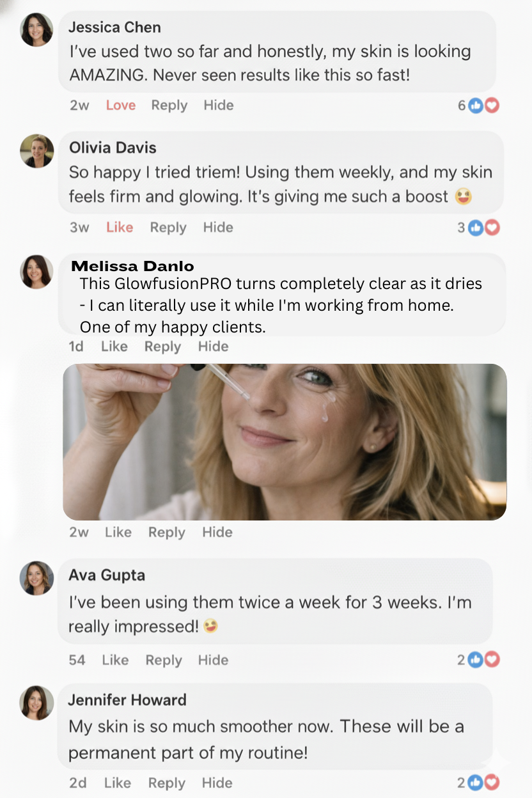Reply under the serum photo
The width and height of the screenshot is (532, 798).
[x=166, y=532]
